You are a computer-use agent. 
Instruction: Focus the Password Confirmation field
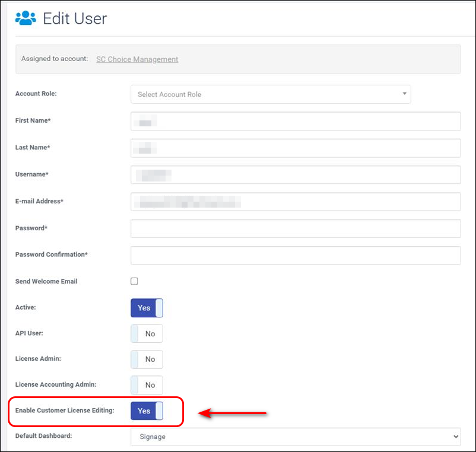click(x=296, y=255)
